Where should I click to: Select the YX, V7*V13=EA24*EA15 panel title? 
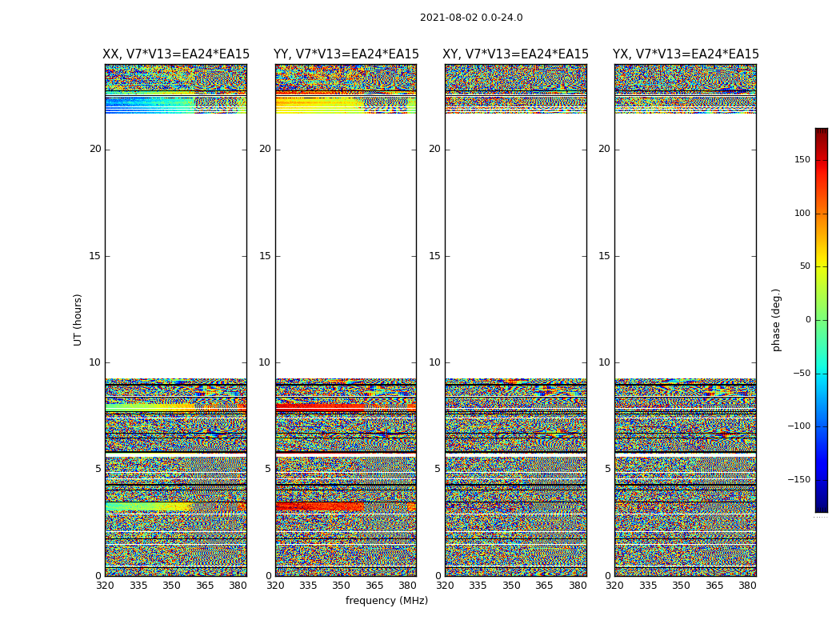tap(686, 54)
